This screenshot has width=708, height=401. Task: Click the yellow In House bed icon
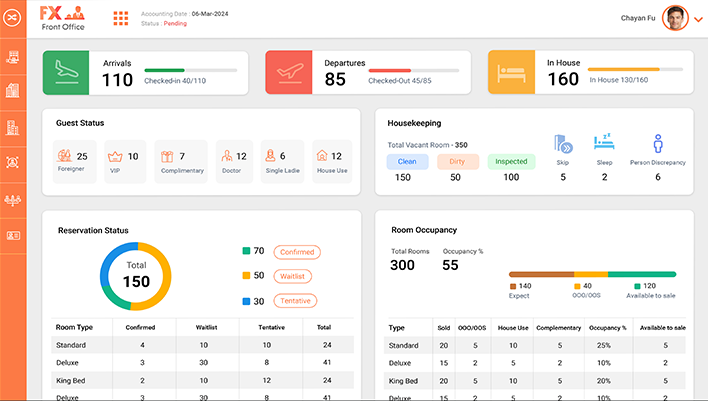point(512,73)
